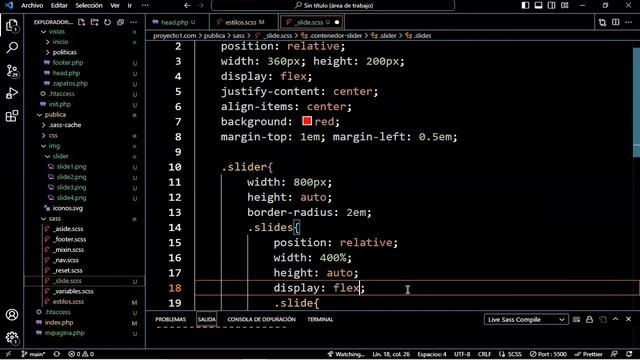This screenshot has height=360, width=640.
Task: Toggle primary side bar layout icon
Action: point(525,5)
